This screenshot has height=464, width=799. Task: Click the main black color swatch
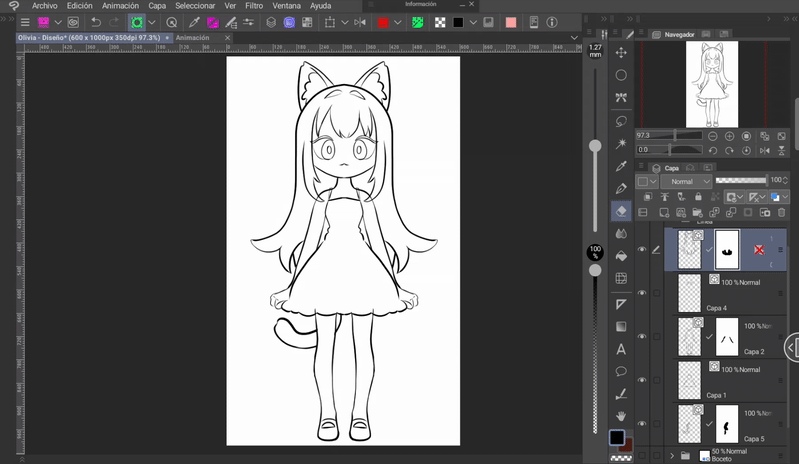point(617,438)
